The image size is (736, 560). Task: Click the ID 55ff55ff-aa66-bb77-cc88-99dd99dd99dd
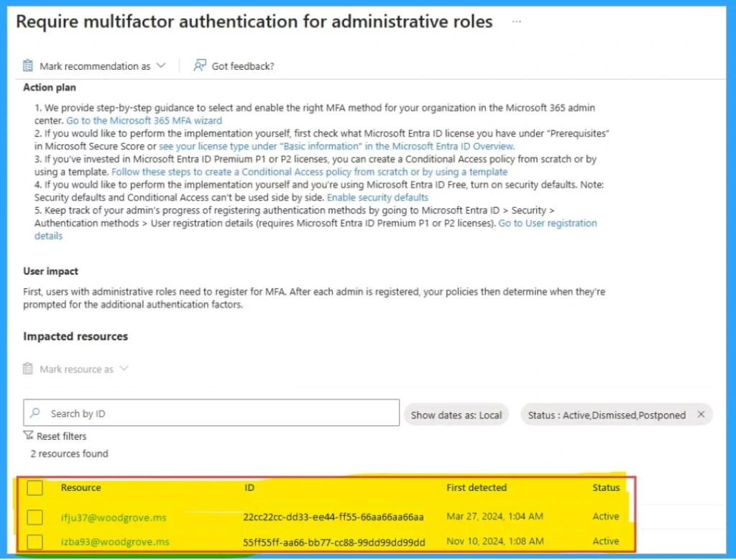334,542
